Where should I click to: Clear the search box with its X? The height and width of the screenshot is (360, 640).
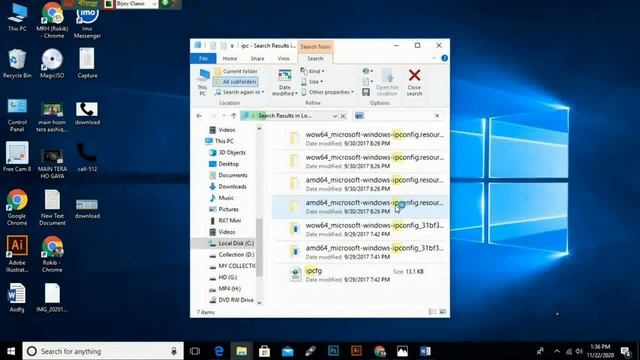(437, 116)
